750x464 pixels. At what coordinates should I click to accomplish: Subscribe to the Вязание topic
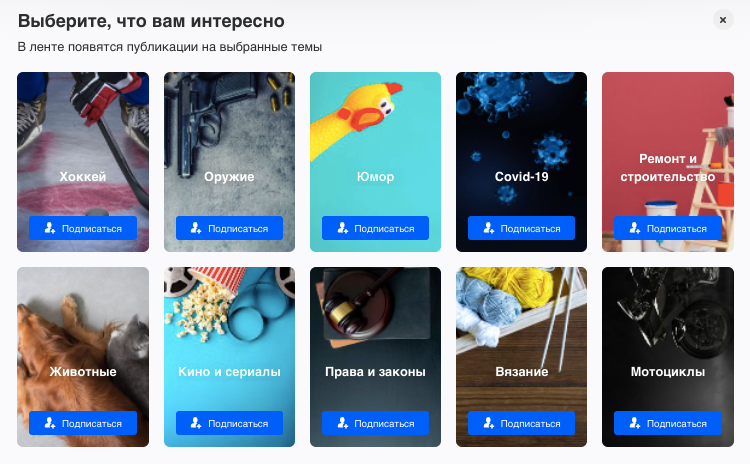click(x=521, y=423)
